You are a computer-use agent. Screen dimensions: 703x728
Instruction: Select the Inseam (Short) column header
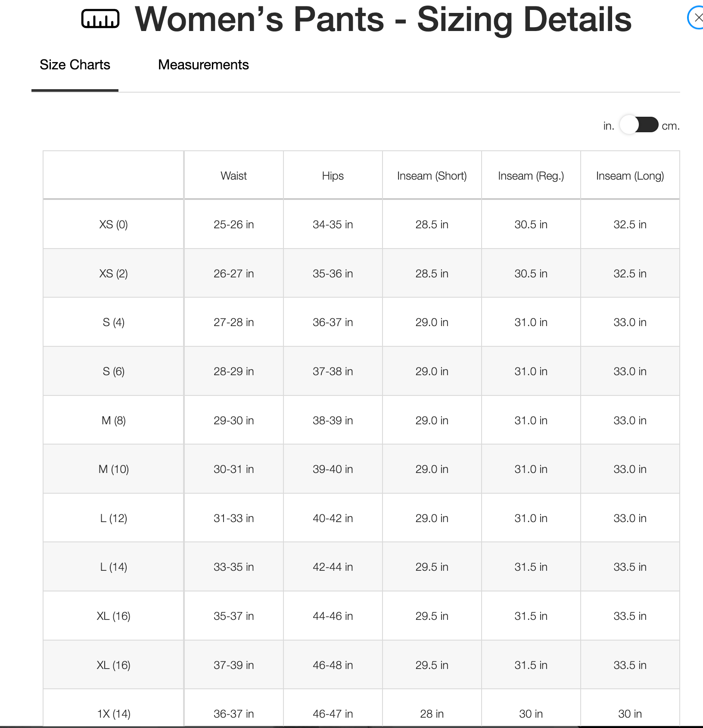coord(432,175)
